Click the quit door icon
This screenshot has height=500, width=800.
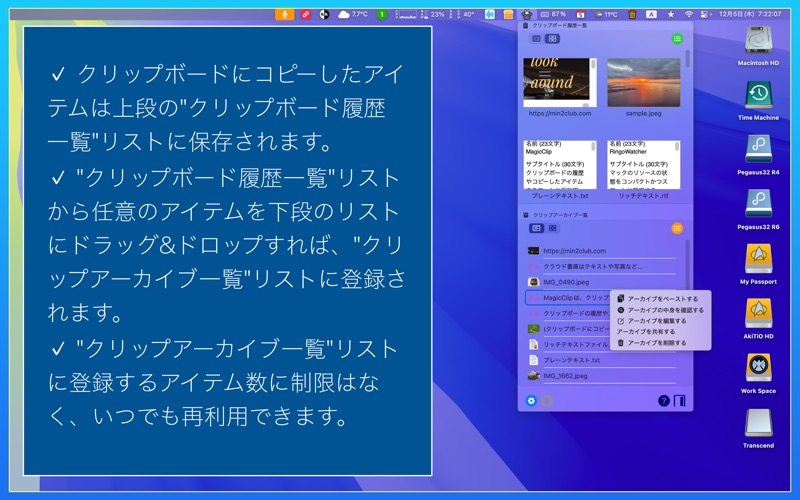coord(680,401)
